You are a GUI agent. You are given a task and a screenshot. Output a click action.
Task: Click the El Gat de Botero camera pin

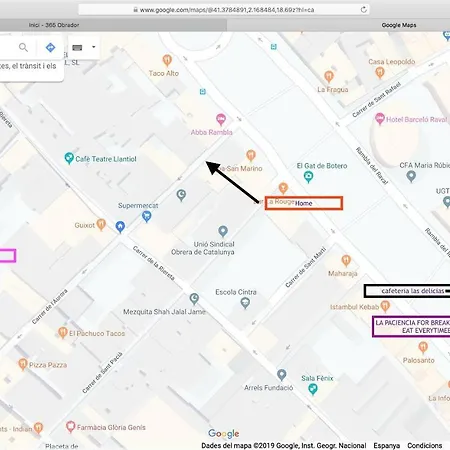[x=308, y=177]
